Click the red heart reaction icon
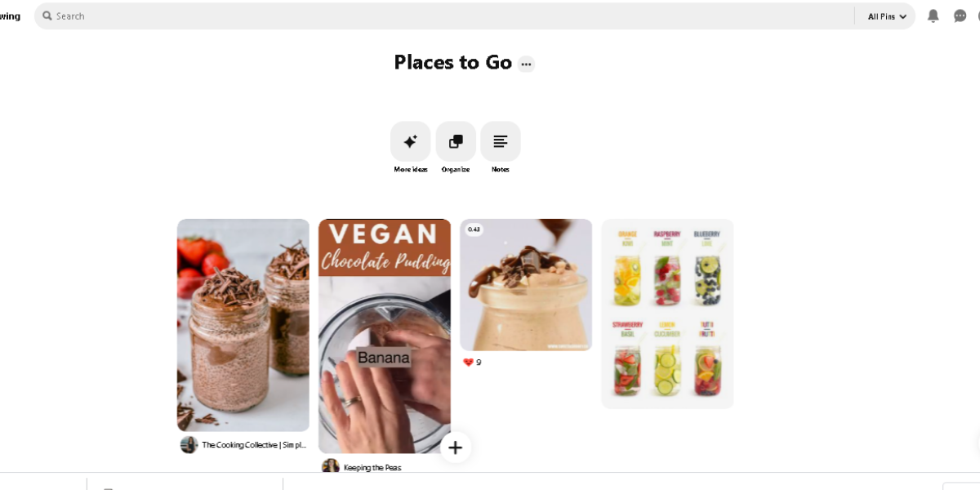This screenshot has height=490, width=980. 468,363
